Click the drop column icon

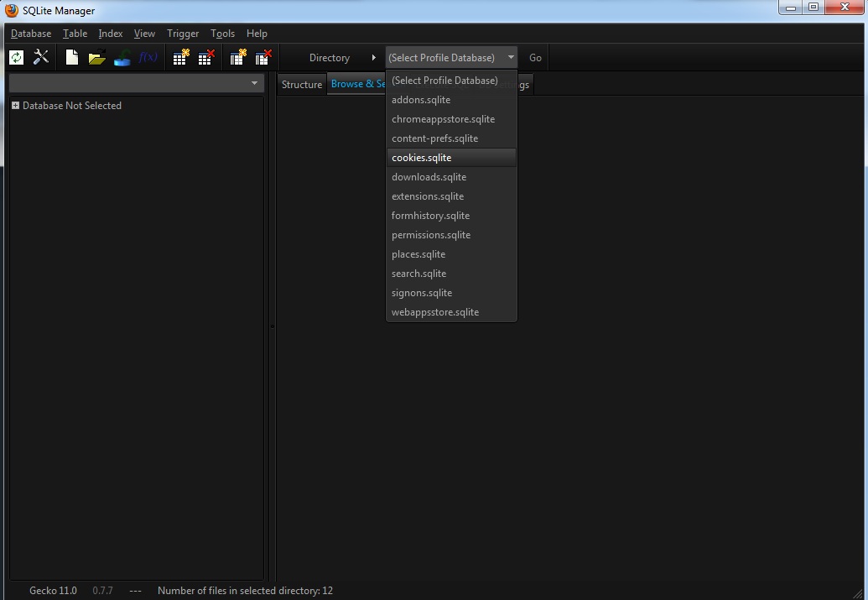tap(263, 57)
